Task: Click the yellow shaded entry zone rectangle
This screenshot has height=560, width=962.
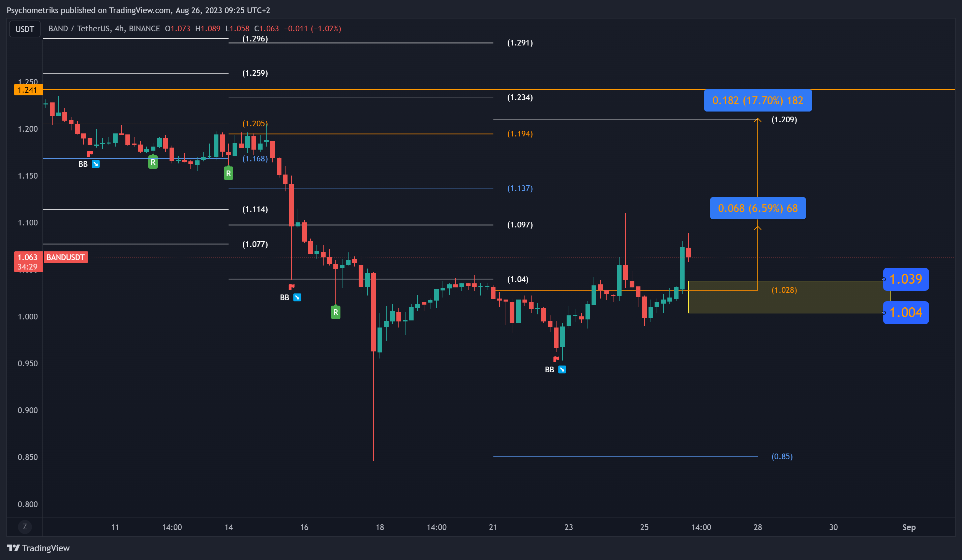Action: (x=789, y=297)
